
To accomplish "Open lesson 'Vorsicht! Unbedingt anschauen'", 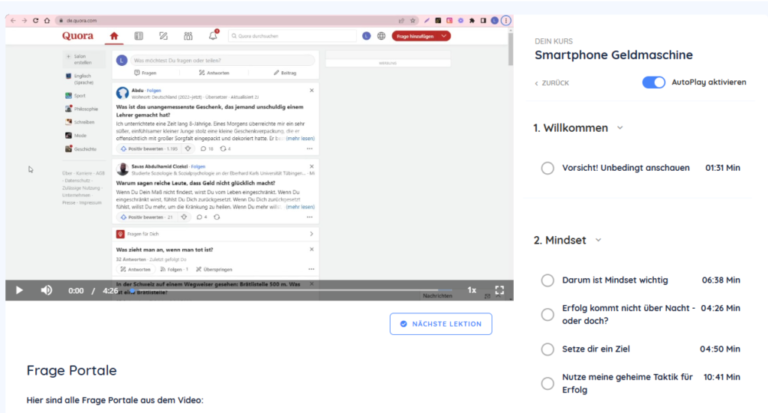I will tap(625, 168).
